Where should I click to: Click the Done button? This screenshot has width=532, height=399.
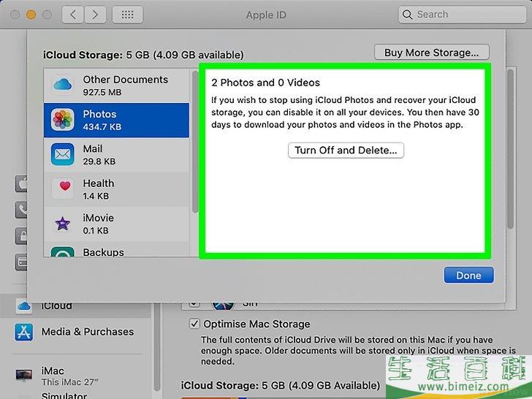[x=468, y=275]
